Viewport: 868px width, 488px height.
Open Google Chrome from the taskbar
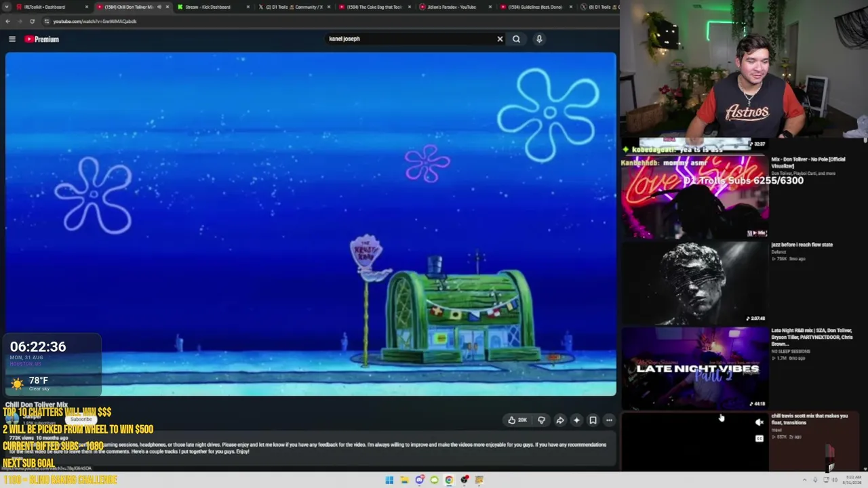(x=449, y=480)
